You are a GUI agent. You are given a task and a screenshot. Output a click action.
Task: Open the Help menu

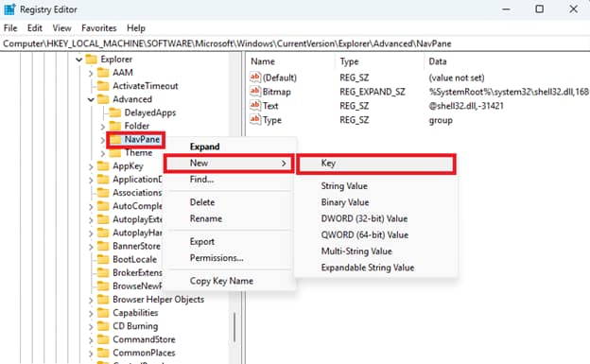[x=136, y=28]
